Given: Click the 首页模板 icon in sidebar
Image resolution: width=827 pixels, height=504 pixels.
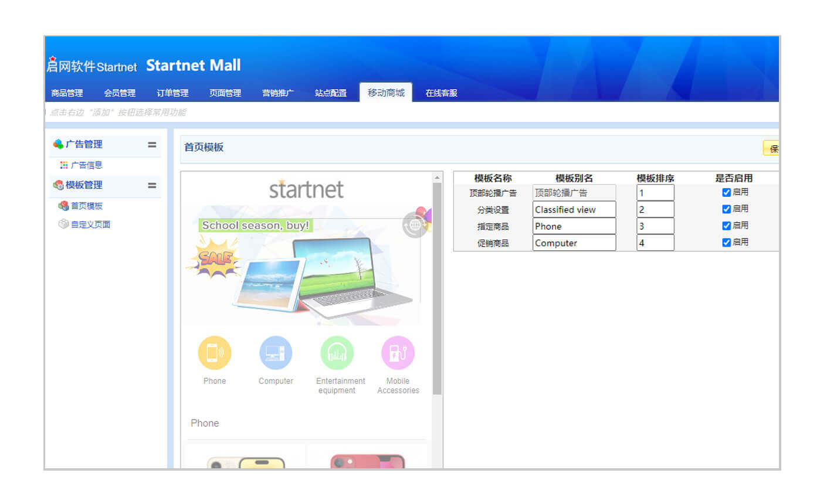Looking at the screenshot, I should 63,206.
